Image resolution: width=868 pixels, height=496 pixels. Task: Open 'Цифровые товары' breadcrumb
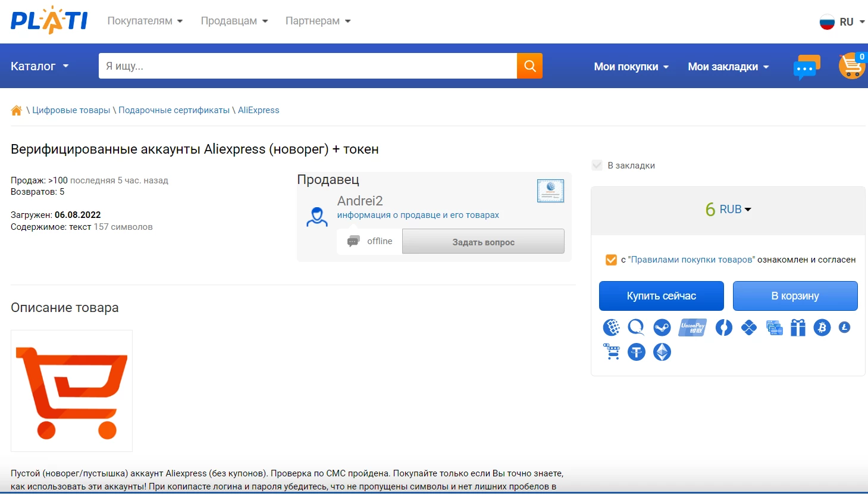click(x=71, y=110)
